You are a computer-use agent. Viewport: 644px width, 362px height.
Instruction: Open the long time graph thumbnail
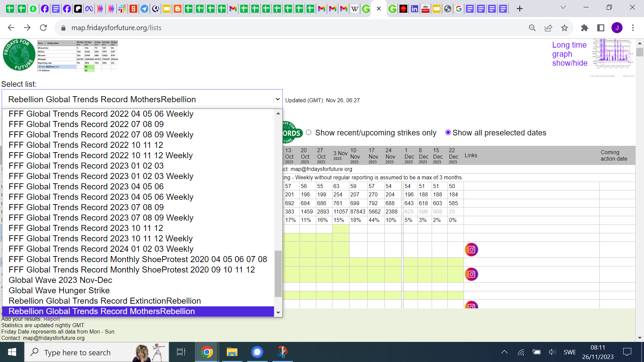[x=612, y=58]
